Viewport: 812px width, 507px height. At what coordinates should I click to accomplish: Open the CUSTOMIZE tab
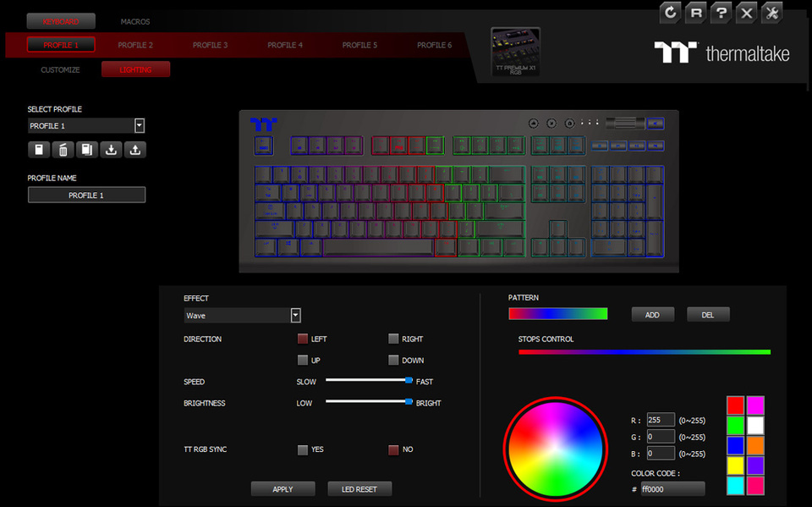click(59, 70)
